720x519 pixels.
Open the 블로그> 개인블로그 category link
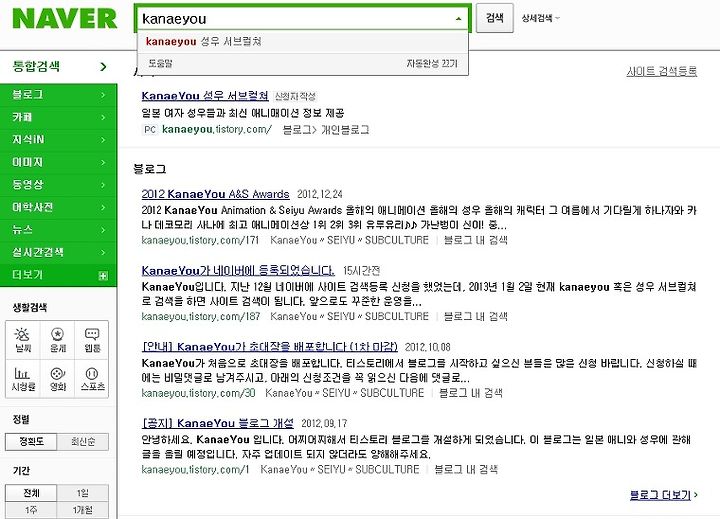326,130
